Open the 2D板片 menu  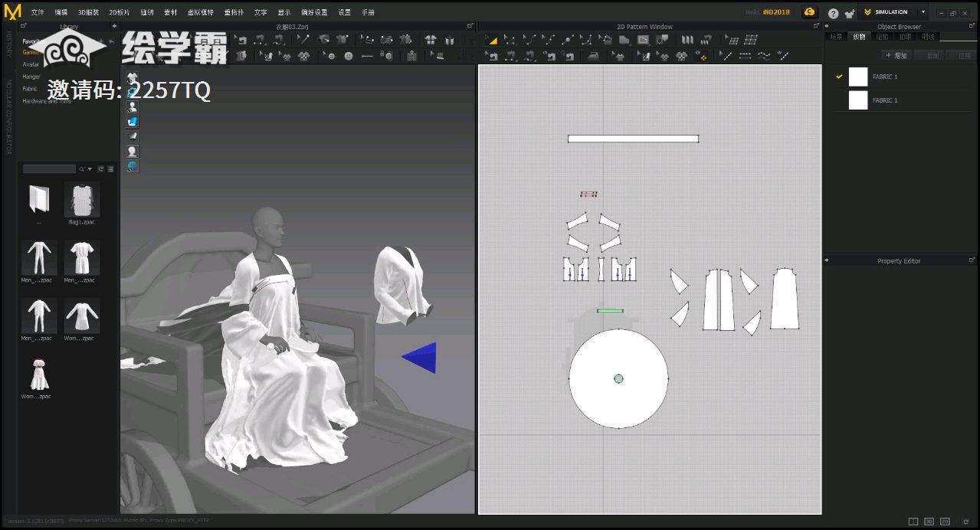[x=120, y=12]
